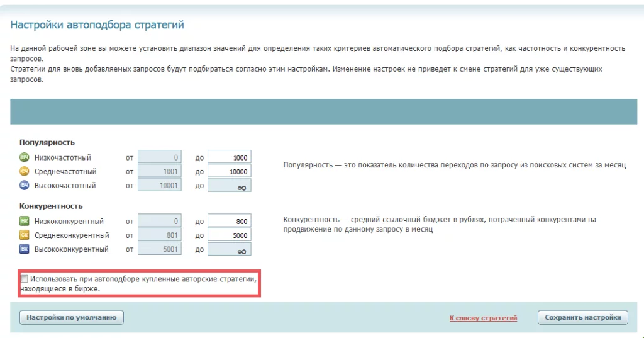Click the Настройки автоподбора стратегий title
Viewport: 644px width, 338px height.
pyautogui.click(x=97, y=25)
